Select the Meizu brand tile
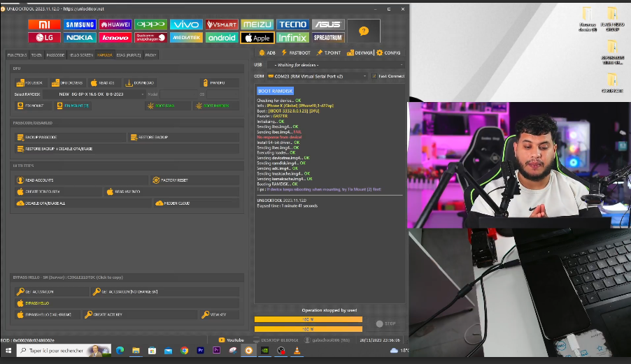 tap(257, 24)
